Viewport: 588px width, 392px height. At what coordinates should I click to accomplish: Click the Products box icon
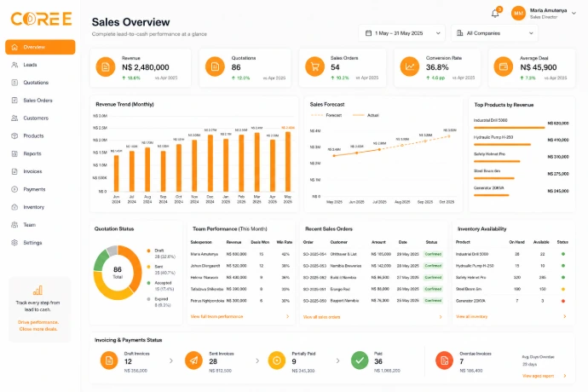pyautogui.click(x=14, y=135)
